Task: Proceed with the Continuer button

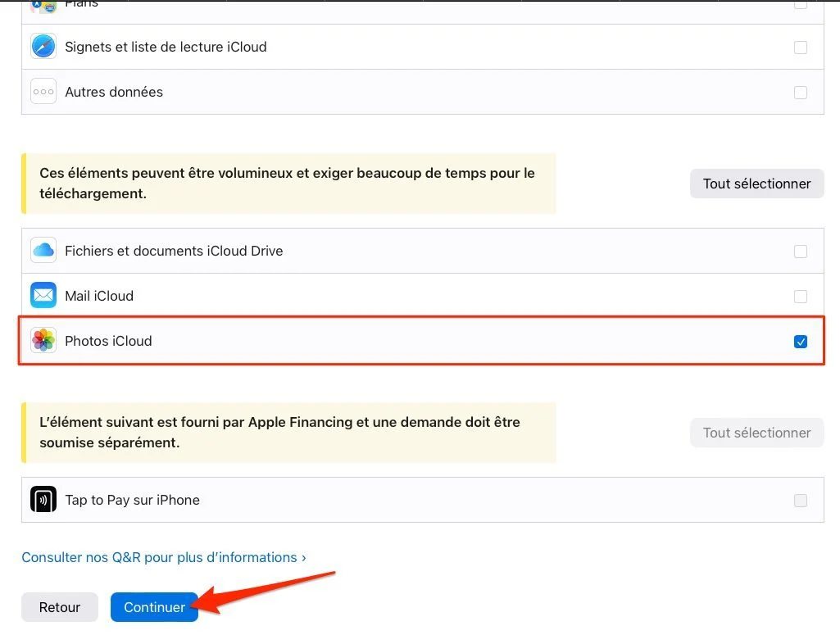Action: point(154,607)
